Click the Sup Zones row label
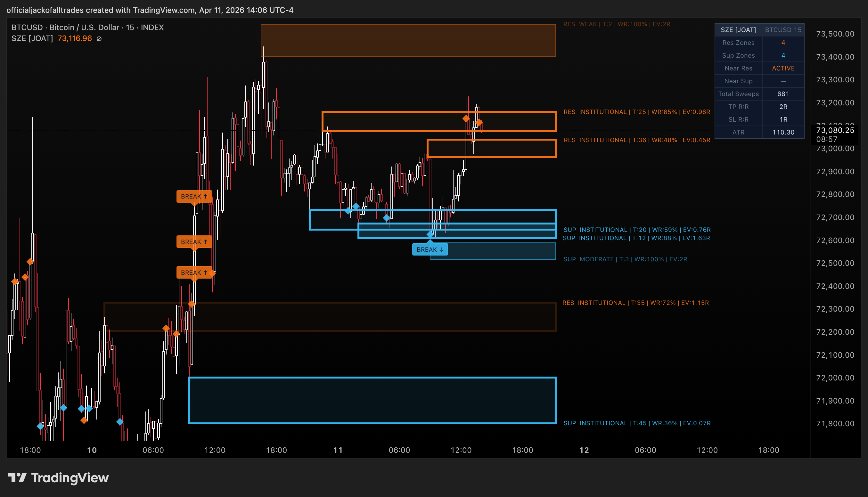 pos(738,55)
